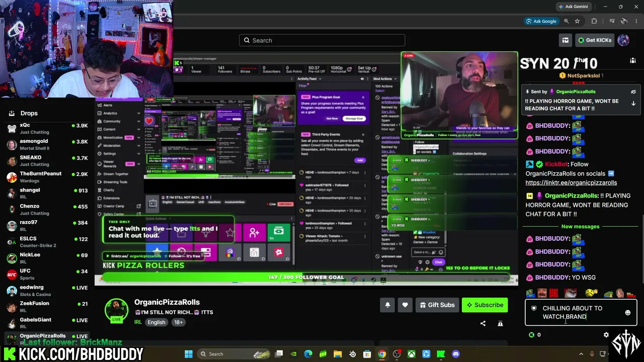Open browser media controls icon
This screenshot has height=362, width=644.
coord(612,21)
